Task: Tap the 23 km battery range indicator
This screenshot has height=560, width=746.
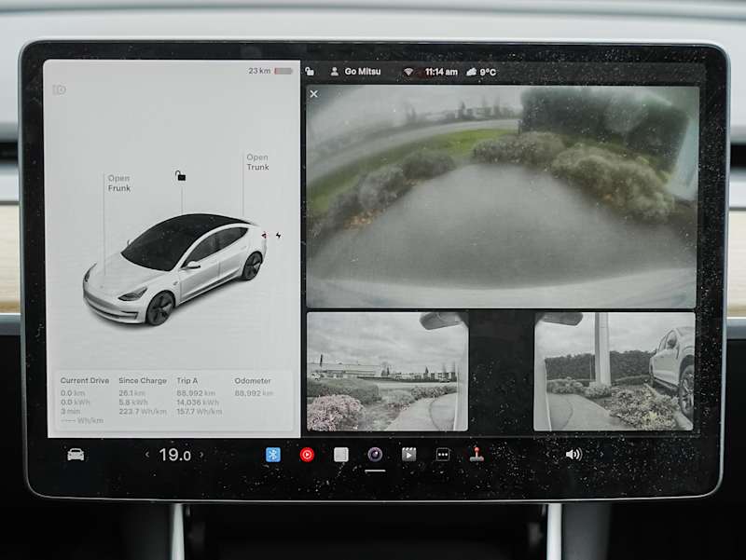Action: (x=269, y=71)
